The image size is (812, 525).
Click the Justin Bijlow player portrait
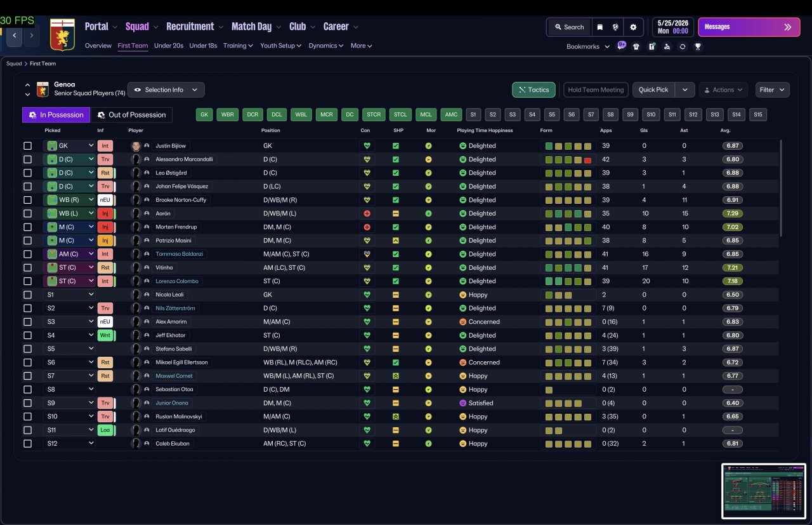point(136,145)
